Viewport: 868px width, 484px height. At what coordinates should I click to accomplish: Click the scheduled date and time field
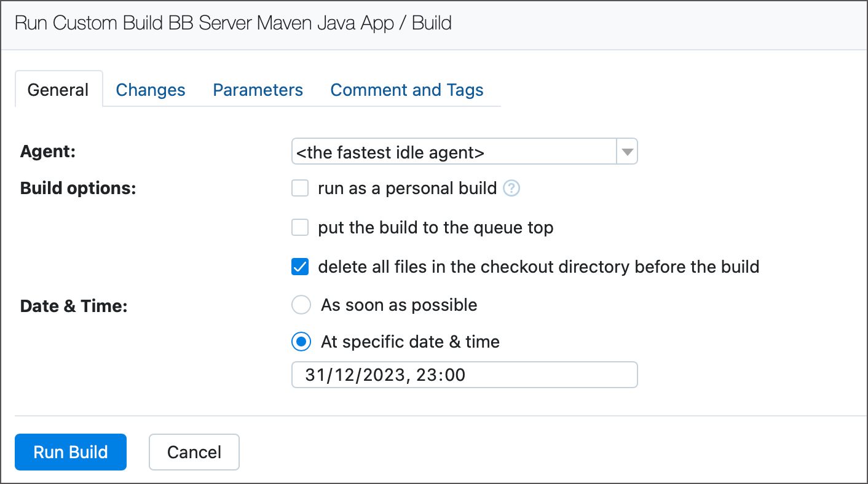pyautogui.click(x=464, y=375)
